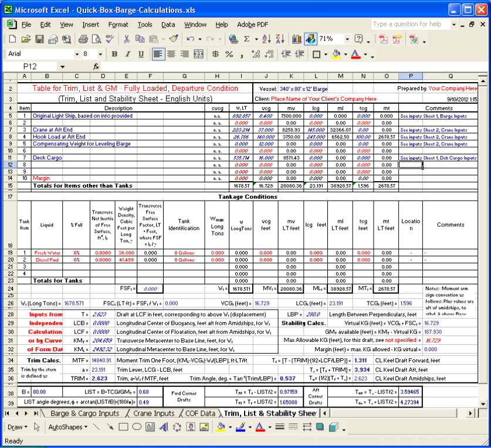This screenshot has width=491, height=448.
Task: Switch to the Barge & Cargo Inputs tab
Action: coord(85,413)
